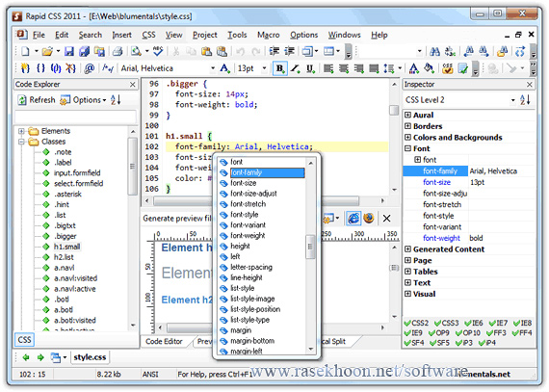
Task: Click the Inspector sort icon
Action: coord(525,100)
